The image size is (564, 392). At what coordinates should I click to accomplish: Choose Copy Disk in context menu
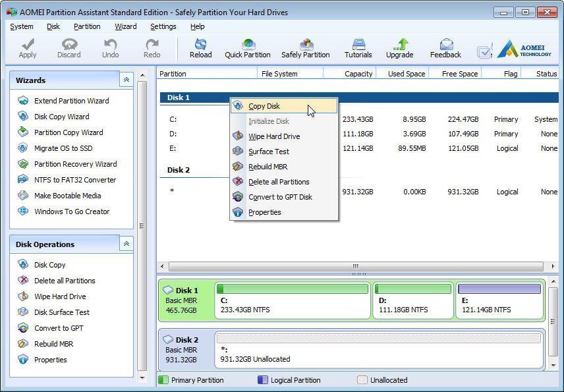(x=284, y=106)
